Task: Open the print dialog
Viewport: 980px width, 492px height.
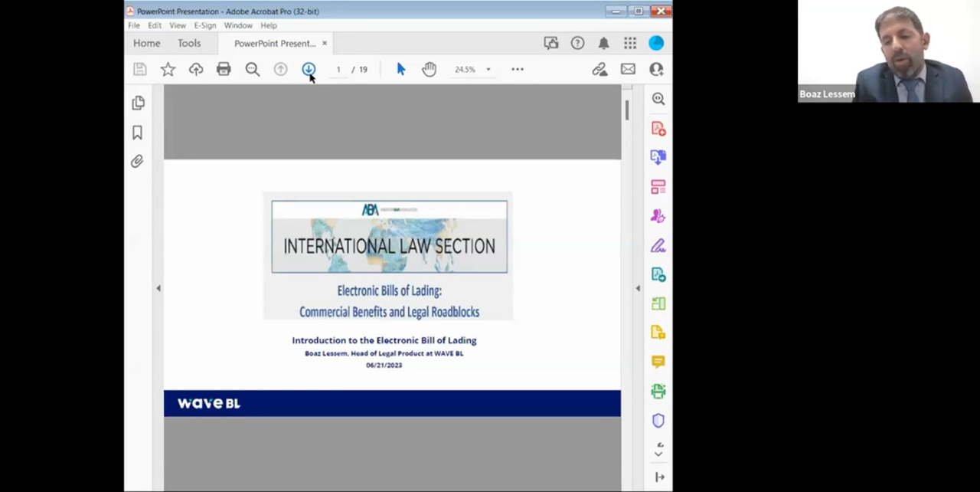Action: 224,69
